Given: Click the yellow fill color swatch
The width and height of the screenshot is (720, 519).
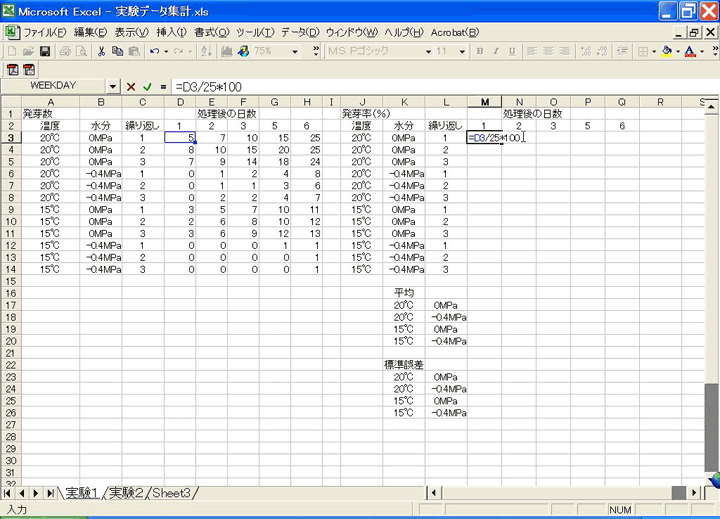Looking at the screenshot, I should (665, 51).
